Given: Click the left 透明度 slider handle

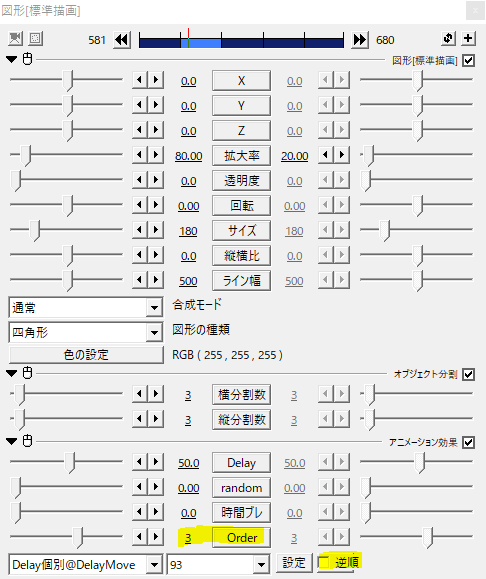Looking at the screenshot, I should click(x=15, y=181).
